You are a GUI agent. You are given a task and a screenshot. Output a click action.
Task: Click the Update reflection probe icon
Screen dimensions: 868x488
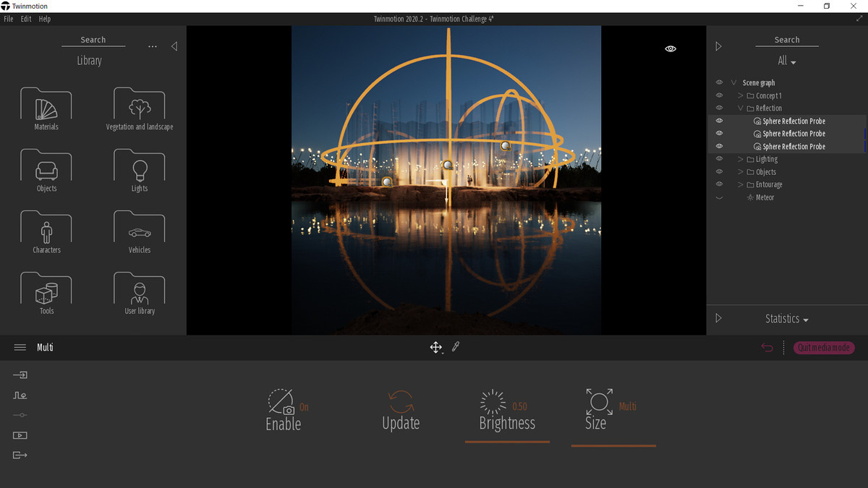click(401, 401)
